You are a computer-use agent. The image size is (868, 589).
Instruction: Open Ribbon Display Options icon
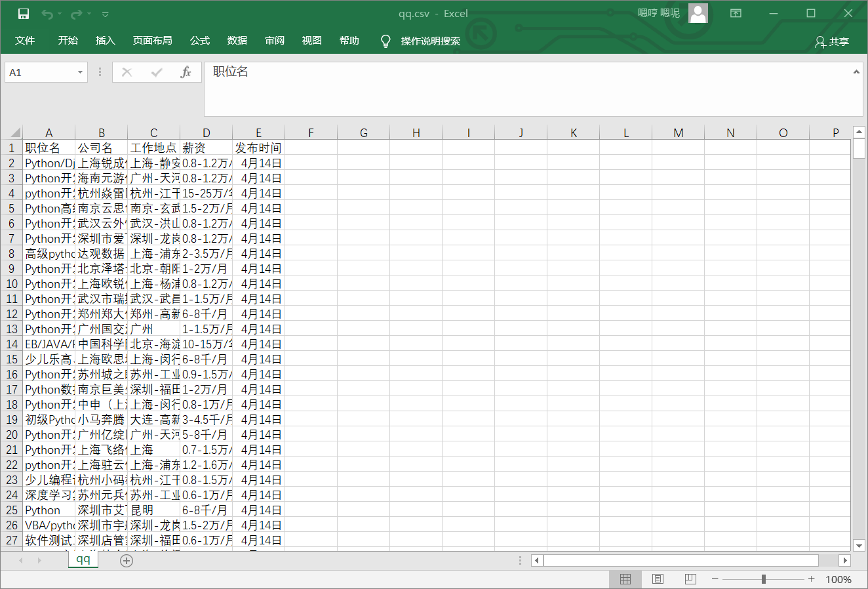click(x=736, y=13)
